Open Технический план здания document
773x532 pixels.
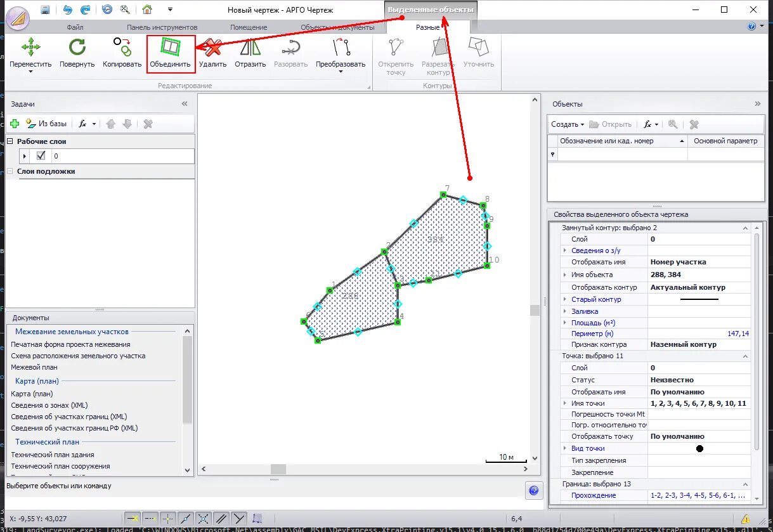click(x=53, y=455)
